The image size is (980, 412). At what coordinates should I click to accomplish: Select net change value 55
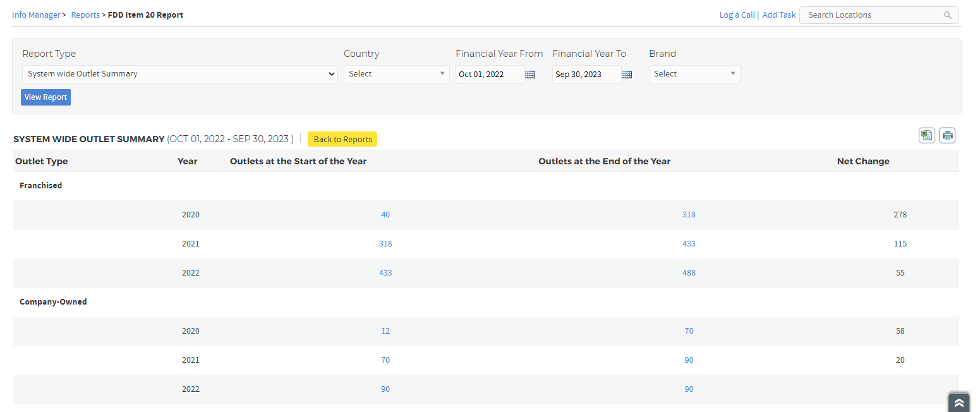(900, 273)
